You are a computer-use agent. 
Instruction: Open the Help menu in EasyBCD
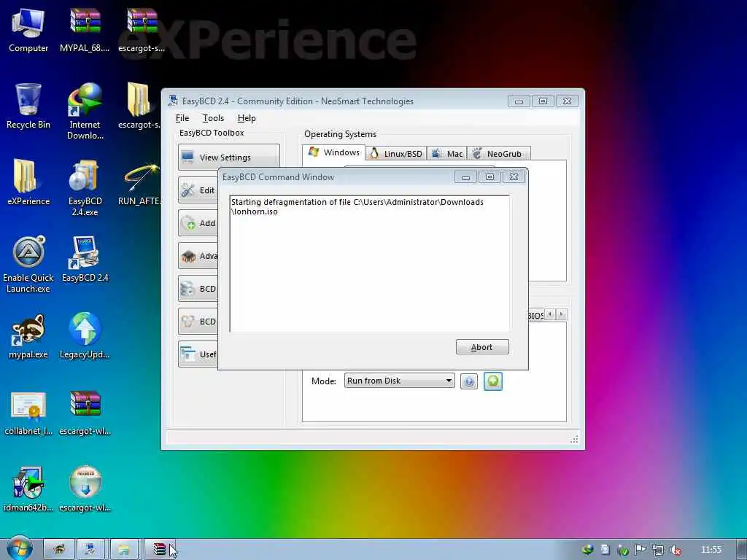247,118
